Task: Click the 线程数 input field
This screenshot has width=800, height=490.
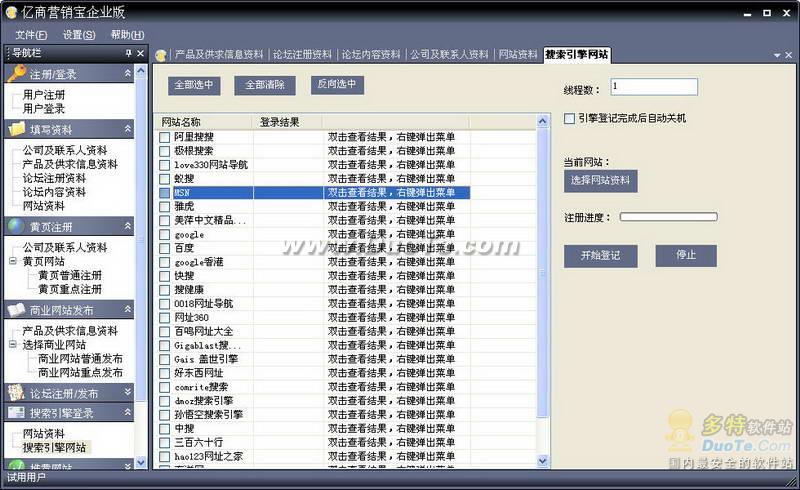Action: pyautogui.click(x=653, y=88)
